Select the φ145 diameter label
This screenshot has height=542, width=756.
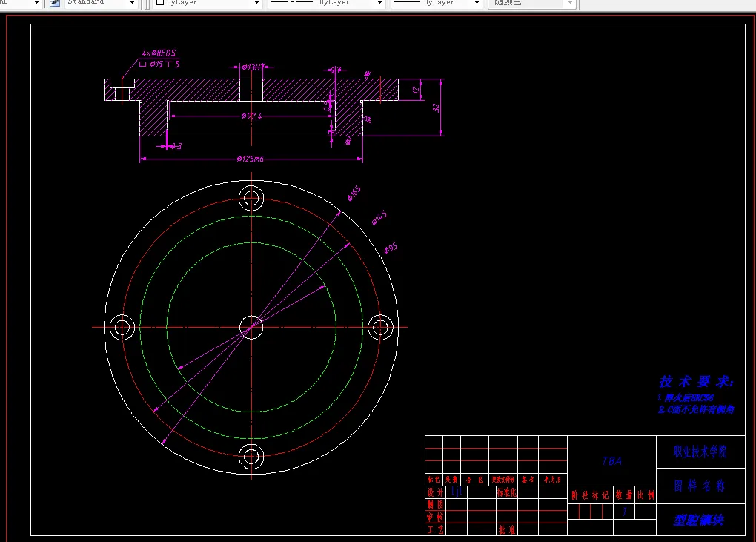tap(379, 218)
